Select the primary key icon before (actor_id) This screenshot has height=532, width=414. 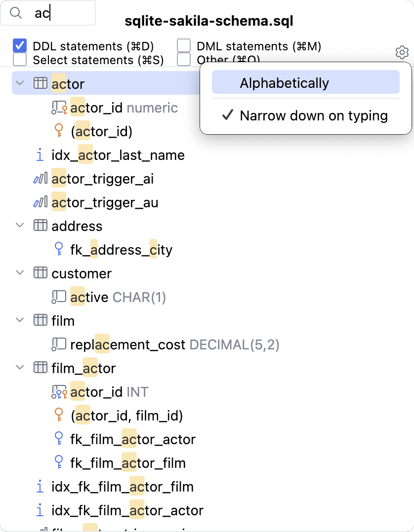click(x=58, y=131)
